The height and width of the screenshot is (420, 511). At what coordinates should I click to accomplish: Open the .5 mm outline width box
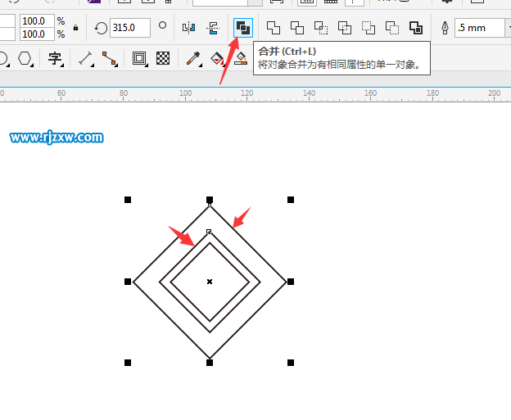tap(480, 28)
